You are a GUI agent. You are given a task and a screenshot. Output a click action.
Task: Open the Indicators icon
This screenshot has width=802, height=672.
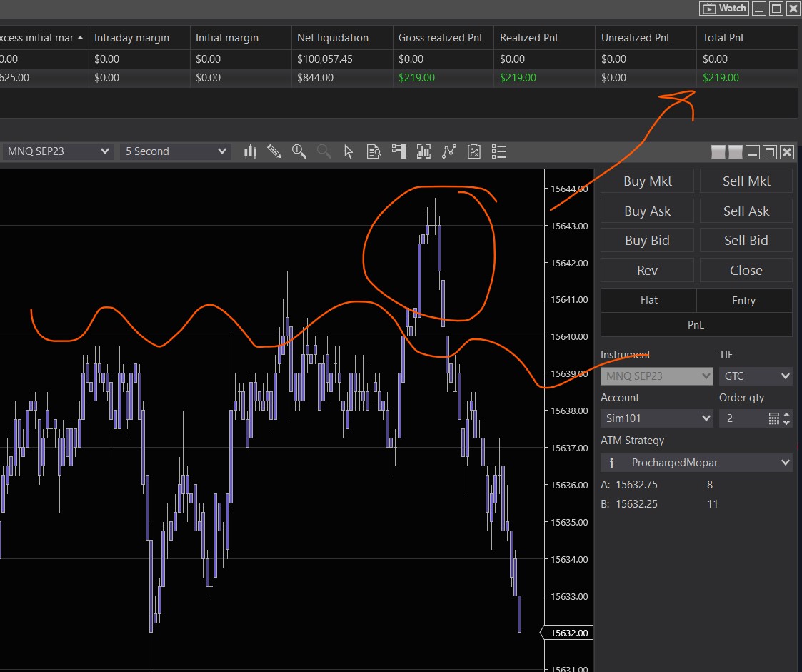click(x=449, y=151)
